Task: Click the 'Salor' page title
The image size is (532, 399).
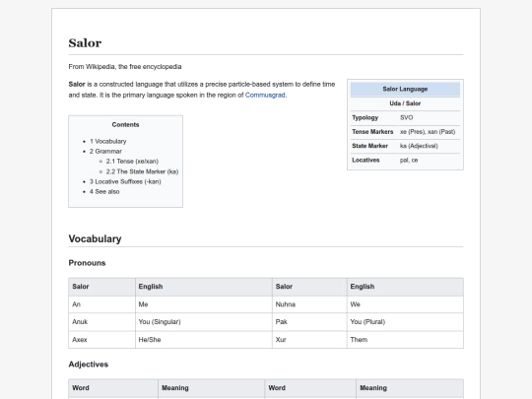Action: tap(85, 43)
